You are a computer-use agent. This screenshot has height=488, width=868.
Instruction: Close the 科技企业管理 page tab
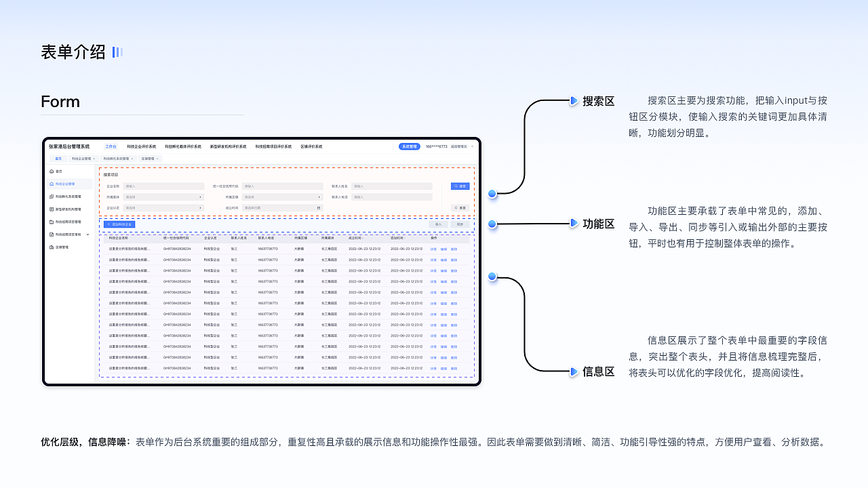(x=94, y=159)
